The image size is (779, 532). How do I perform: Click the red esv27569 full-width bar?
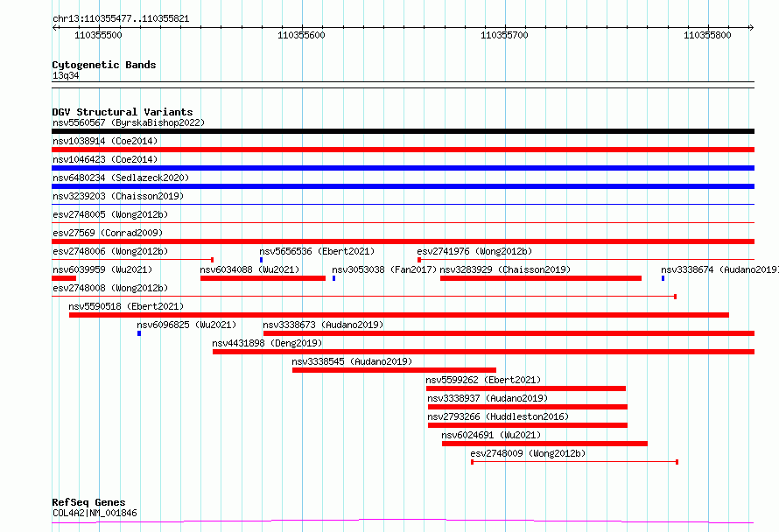403,241
